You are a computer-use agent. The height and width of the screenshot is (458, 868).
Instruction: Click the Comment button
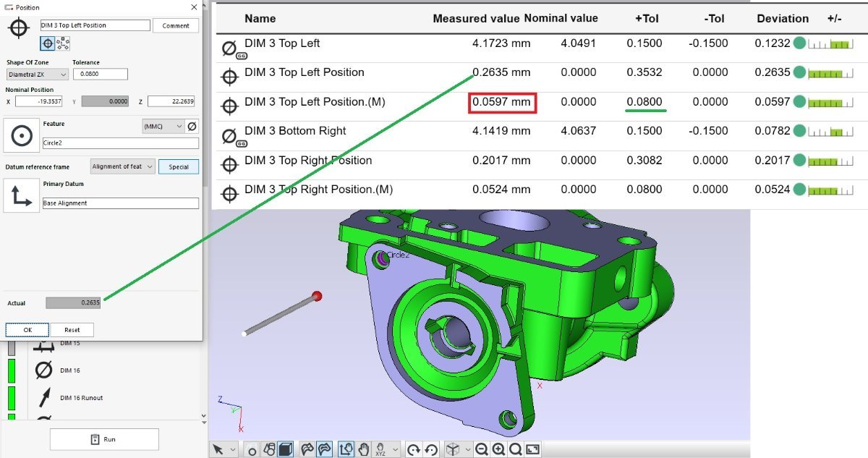[x=176, y=25]
